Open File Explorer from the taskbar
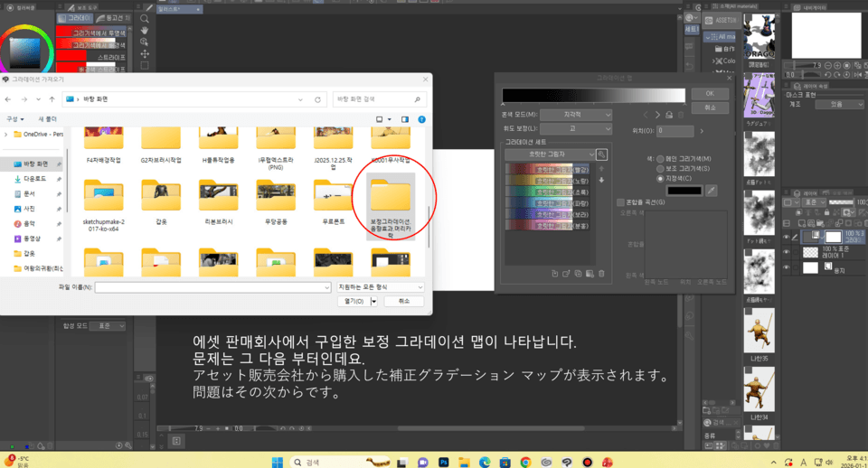Viewport: 868px width, 468px height. [x=464, y=462]
